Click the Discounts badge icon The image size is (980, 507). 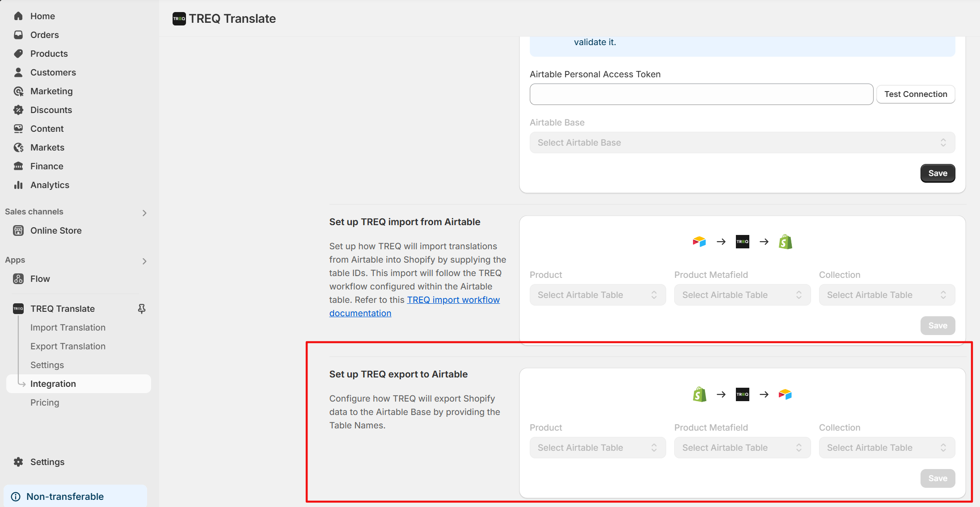click(18, 110)
